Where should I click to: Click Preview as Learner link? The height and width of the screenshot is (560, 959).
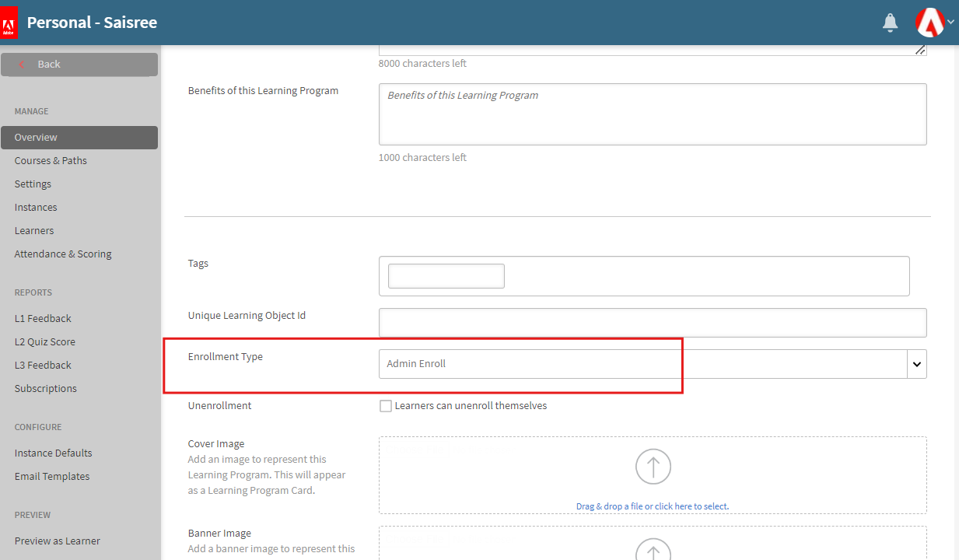click(57, 541)
